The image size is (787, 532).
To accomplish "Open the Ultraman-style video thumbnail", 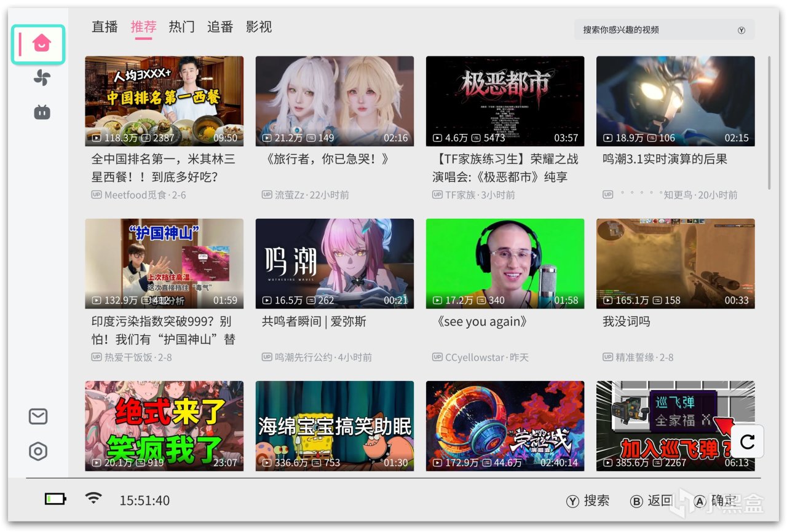I will click(675, 101).
